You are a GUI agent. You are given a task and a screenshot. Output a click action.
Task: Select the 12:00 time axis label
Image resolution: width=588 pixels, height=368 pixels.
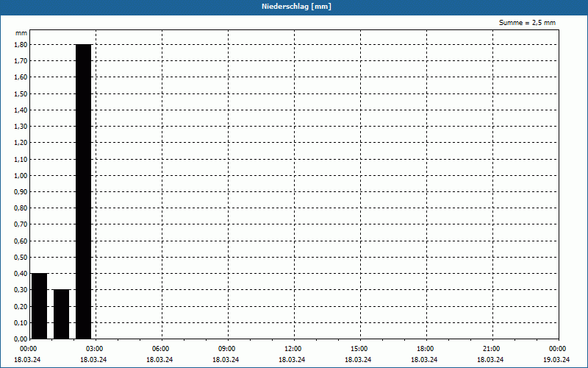[293, 349]
